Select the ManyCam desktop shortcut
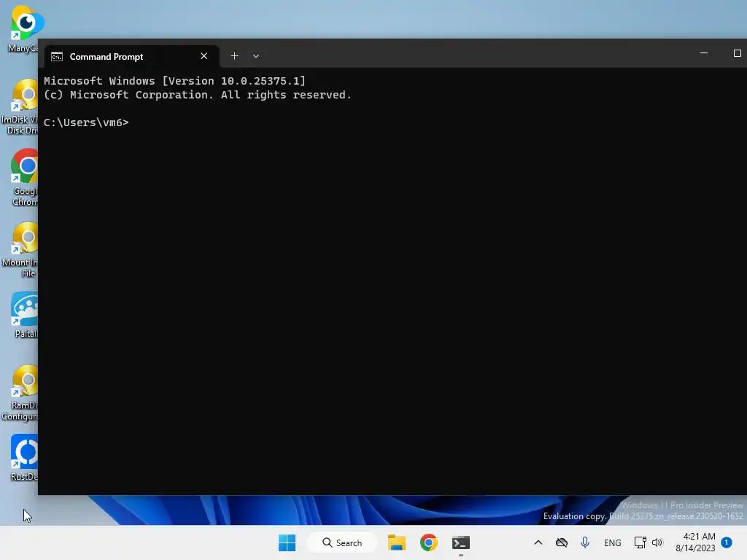This screenshot has width=747, height=560. coord(23,29)
